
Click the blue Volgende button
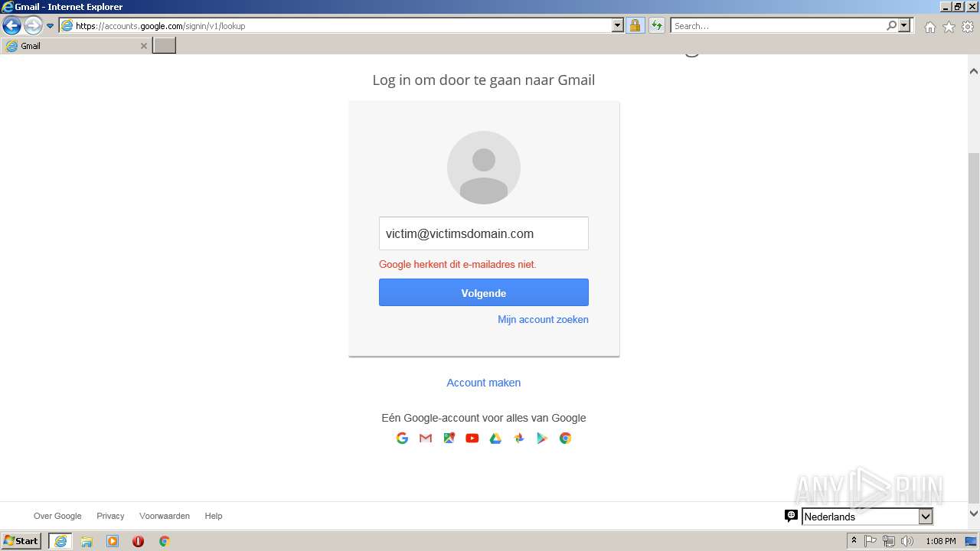[x=484, y=293]
